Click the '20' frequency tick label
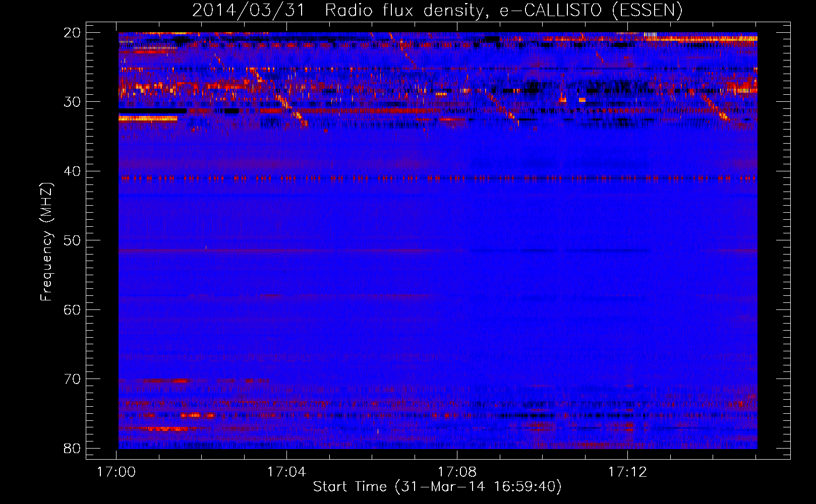 [x=72, y=33]
